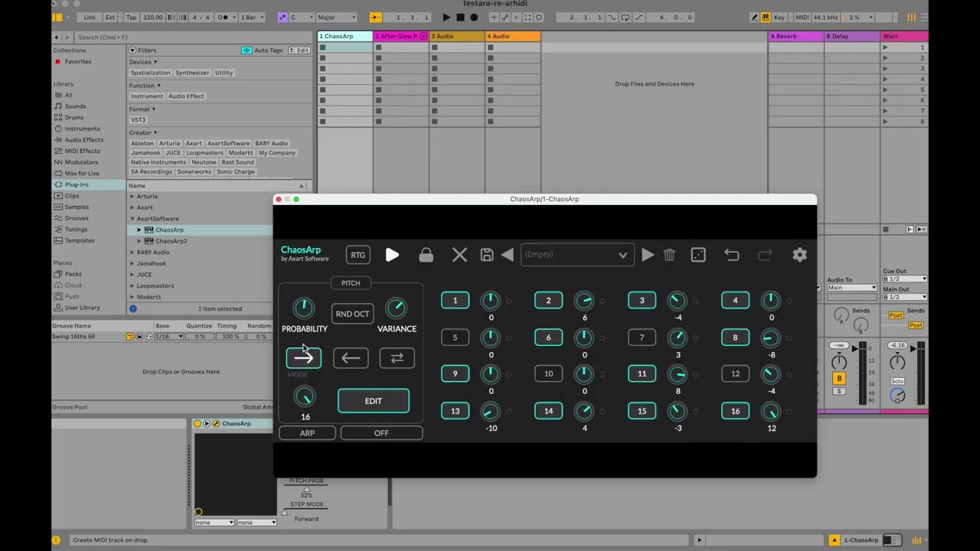Go to the previous ChaosArp preset

click(508, 255)
